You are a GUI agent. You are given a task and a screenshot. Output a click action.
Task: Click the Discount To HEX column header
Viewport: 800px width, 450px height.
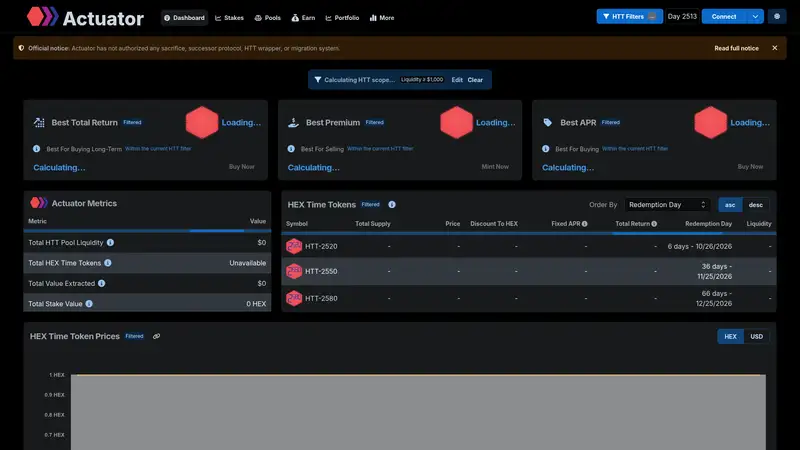pyautogui.click(x=494, y=223)
